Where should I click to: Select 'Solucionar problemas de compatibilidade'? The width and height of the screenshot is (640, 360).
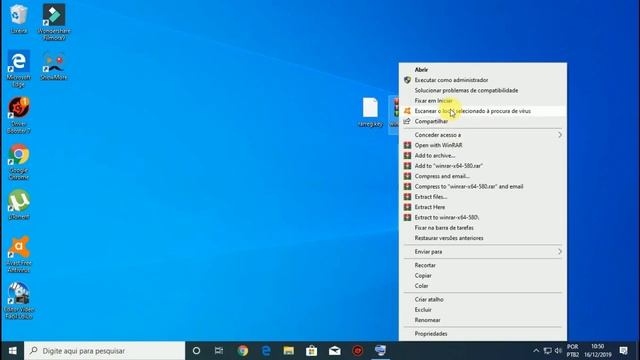coord(483,90)
